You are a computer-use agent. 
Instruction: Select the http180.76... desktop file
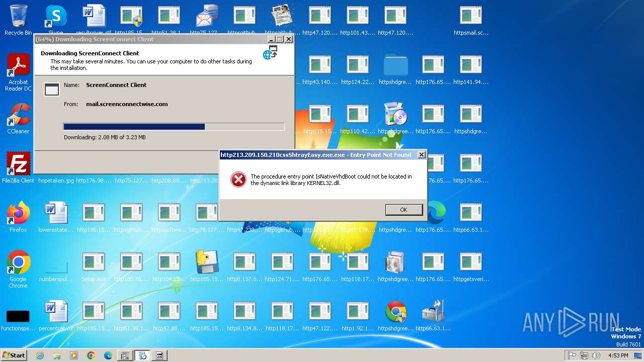[131, 266]
